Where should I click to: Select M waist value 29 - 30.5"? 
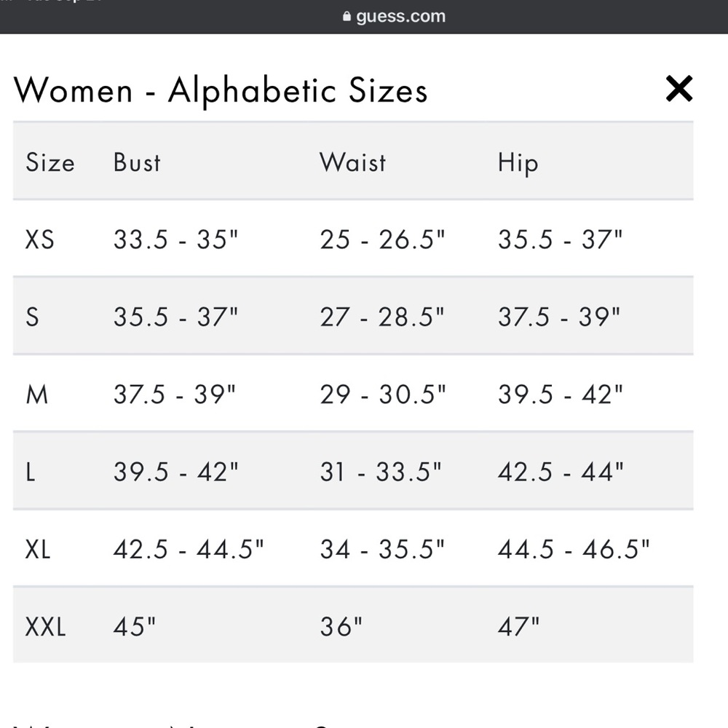[383, 395]
